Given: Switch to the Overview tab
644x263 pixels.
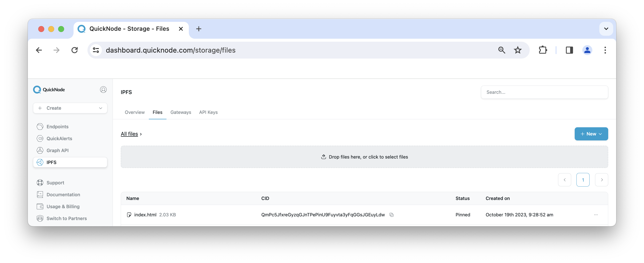Looking at the screenshot, I should [134, 112].
